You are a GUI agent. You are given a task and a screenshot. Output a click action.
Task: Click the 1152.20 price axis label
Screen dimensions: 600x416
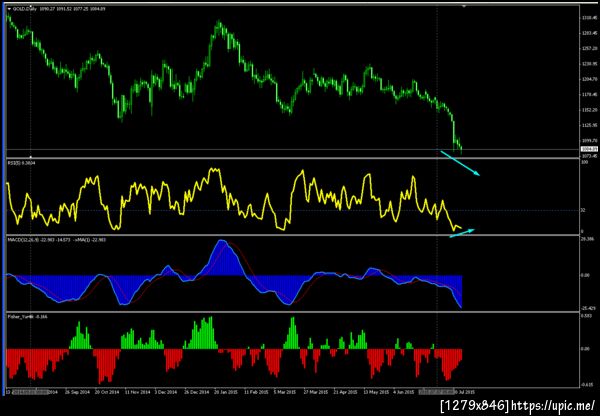(x=589, y=110)
